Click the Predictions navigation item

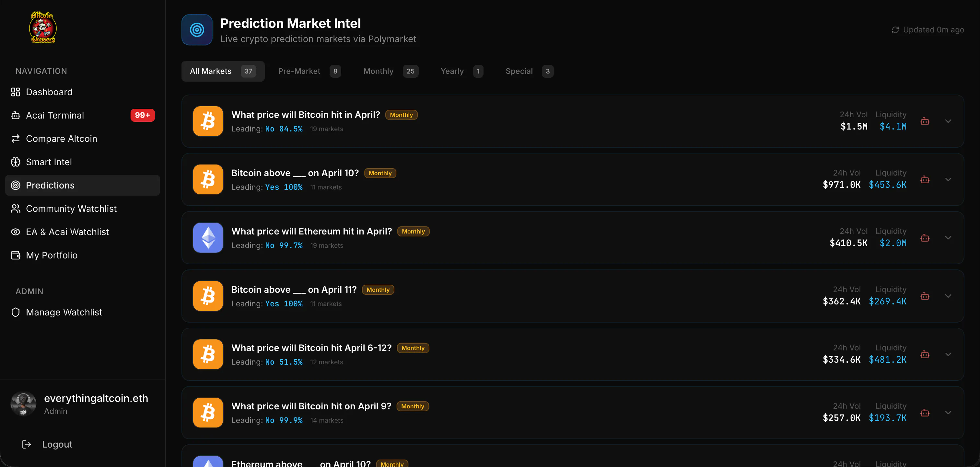coord(83,185)
